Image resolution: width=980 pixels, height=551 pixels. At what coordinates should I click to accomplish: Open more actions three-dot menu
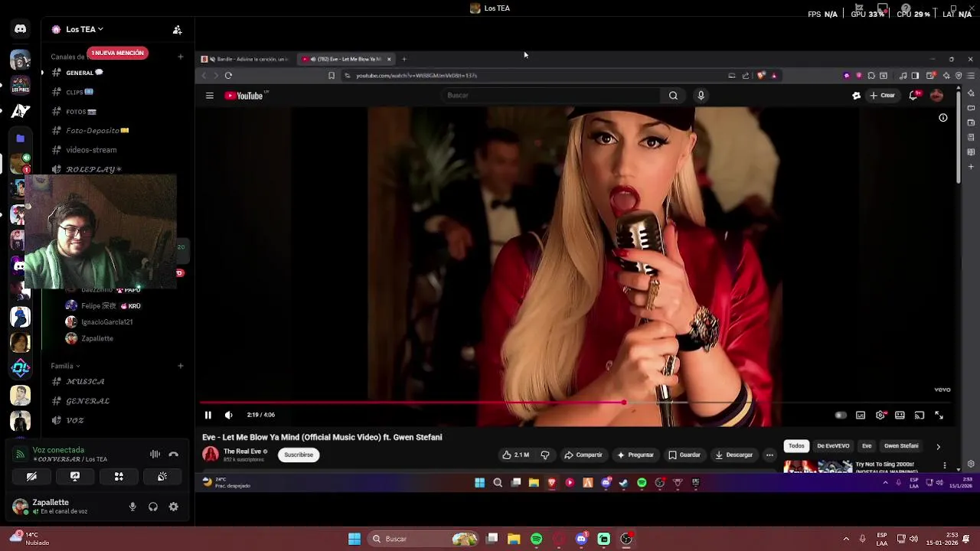pyautogui.click(x=769, y=455)
